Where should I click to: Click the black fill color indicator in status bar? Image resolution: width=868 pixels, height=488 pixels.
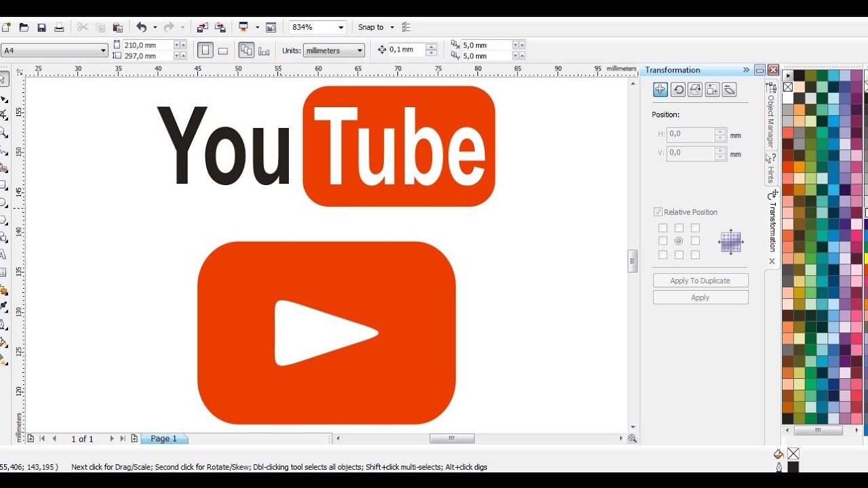pos(793,467)
